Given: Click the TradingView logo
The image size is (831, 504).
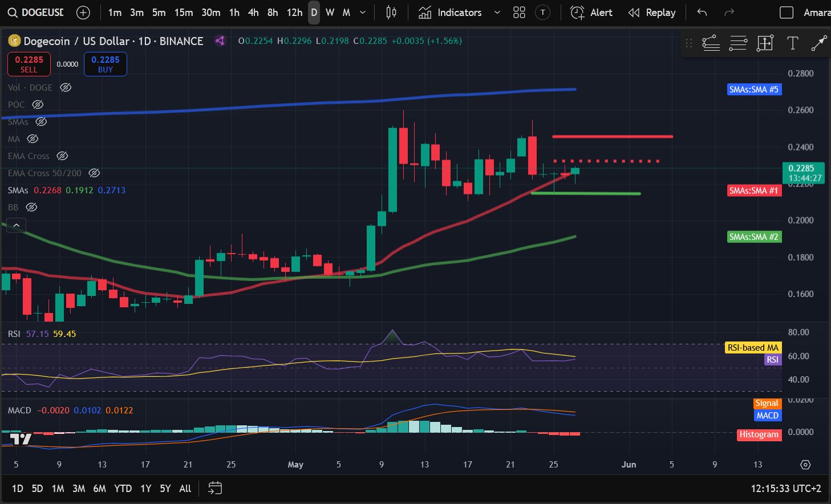Looking at the screenshot, I should coord(21,438).
